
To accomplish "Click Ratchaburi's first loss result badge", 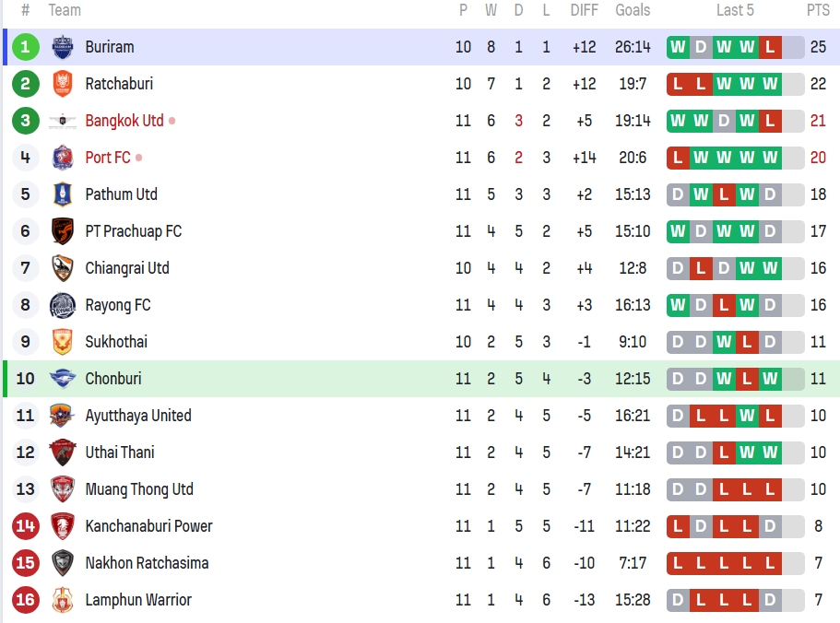I will click(x=679, y=84).
